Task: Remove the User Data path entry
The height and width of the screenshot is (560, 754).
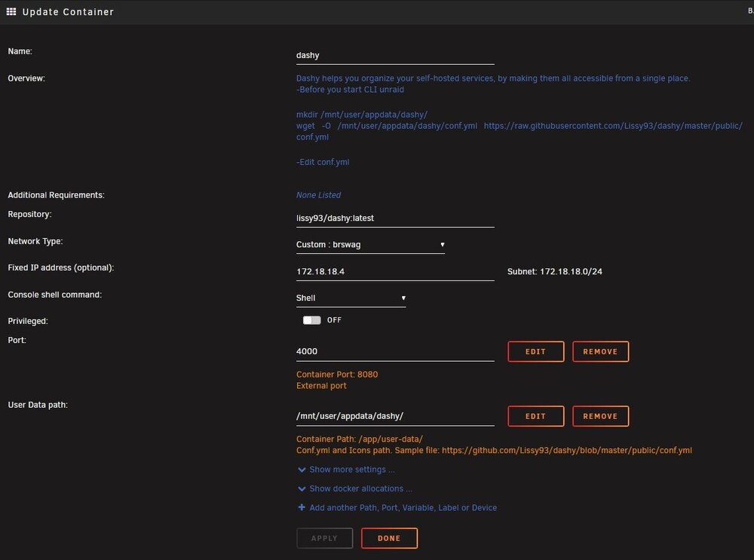Action: (x=600, y=416)
